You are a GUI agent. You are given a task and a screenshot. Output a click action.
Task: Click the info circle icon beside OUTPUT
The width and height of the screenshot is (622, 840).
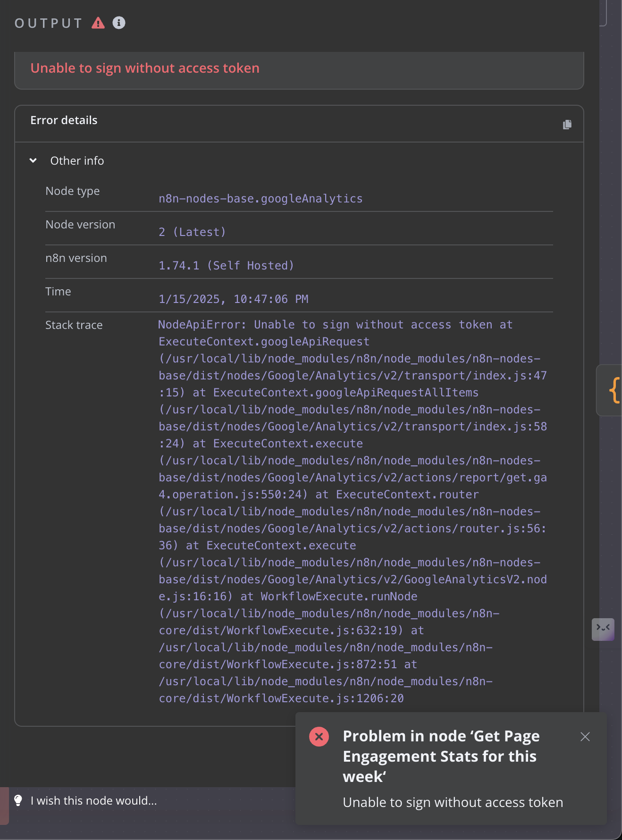(119, 23)
